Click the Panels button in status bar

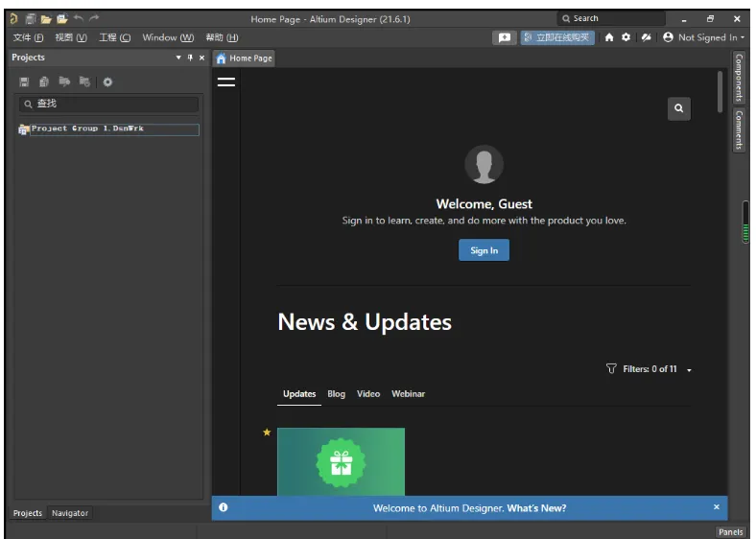[x=730, y=531]
